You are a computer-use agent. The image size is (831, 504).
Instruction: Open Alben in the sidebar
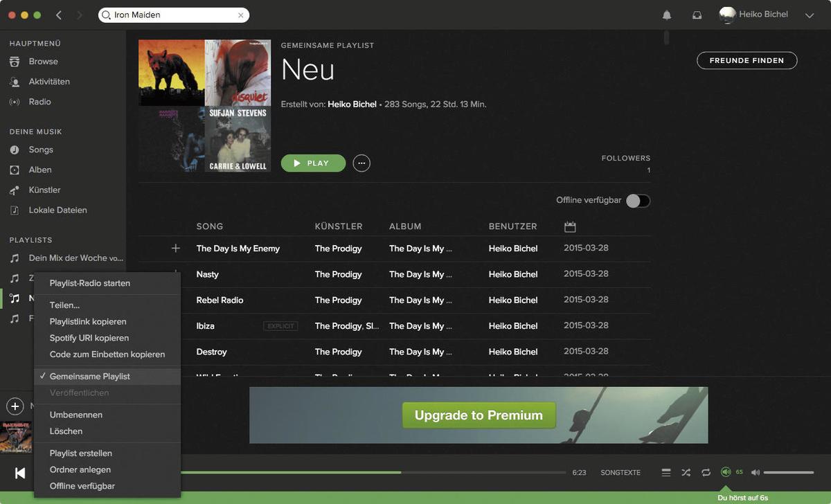40,170
